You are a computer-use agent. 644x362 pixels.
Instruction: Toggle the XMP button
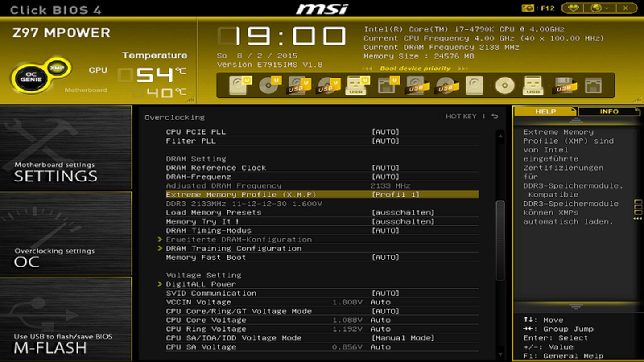[x=57, y=68]
